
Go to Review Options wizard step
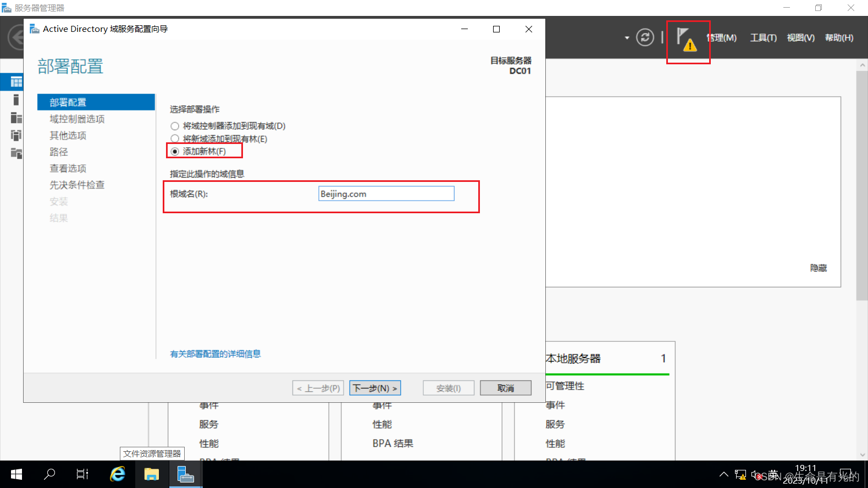[68, 168]
